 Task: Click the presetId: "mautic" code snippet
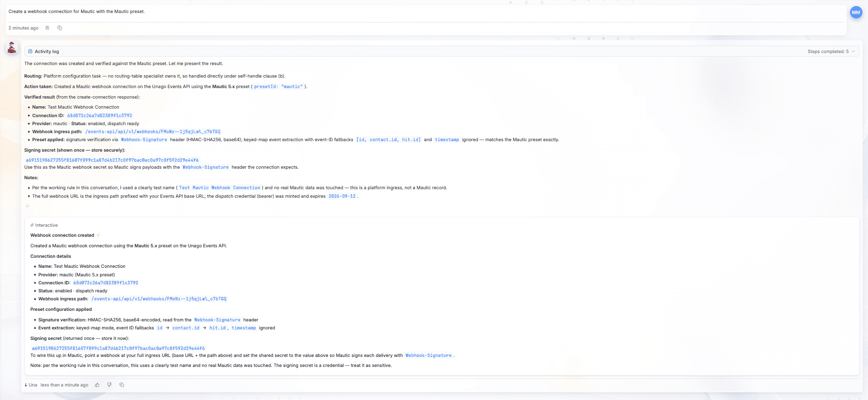278,87
